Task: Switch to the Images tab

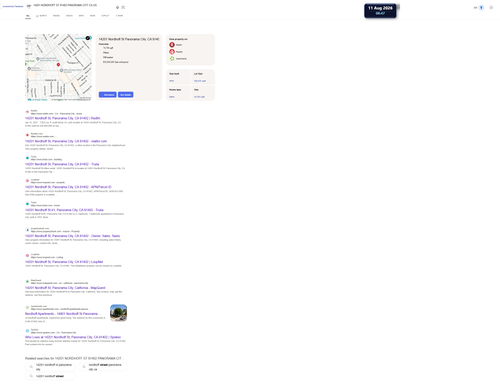Action: [x=56, y=16]
